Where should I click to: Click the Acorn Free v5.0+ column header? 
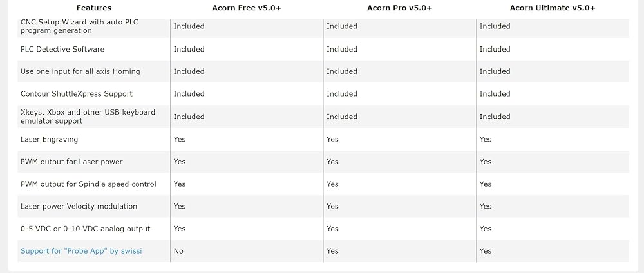coord(246,8)
